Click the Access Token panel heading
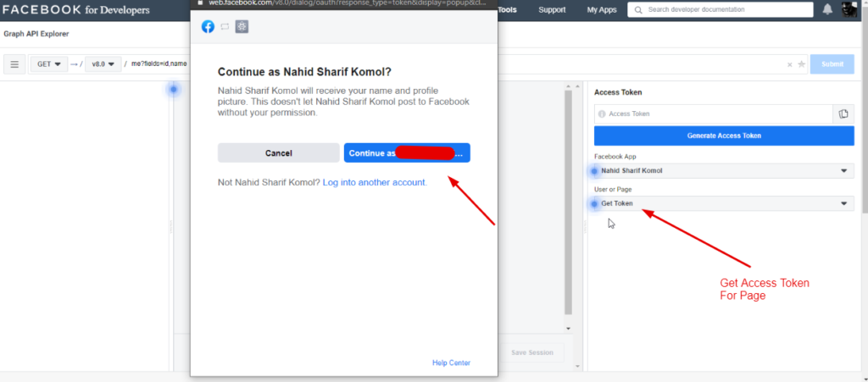 click(x=618, y=92)
